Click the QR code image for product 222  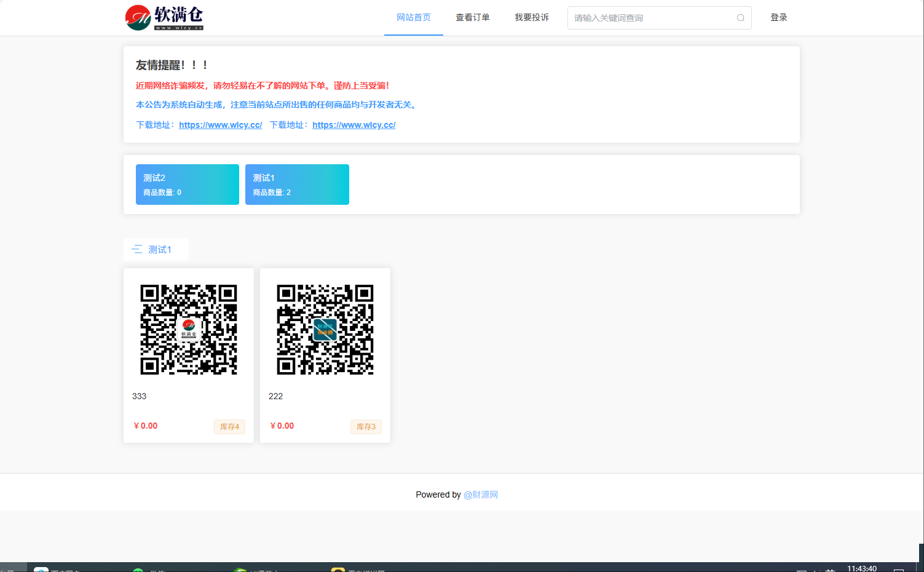[325, 330]
